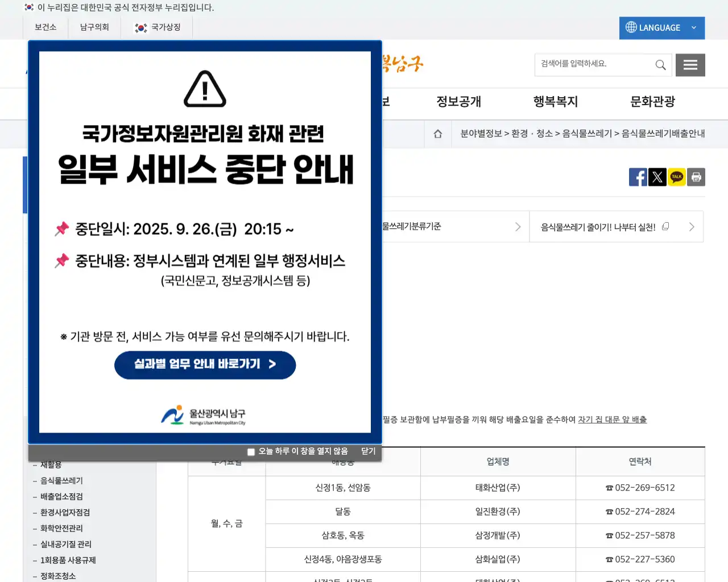Screen dimensions: 728x582
Task: Close the popup with 닫기
Action: point(369,451)
